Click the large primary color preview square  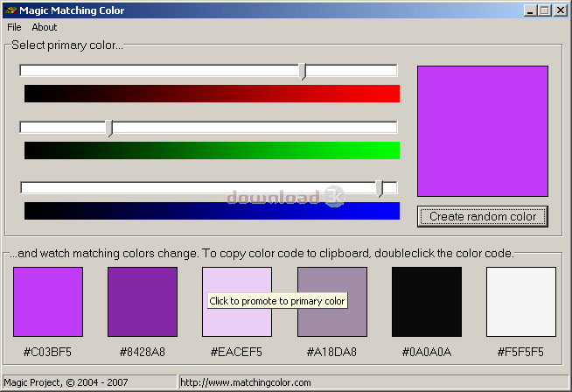pyautogui.click(x=483, y=131)
